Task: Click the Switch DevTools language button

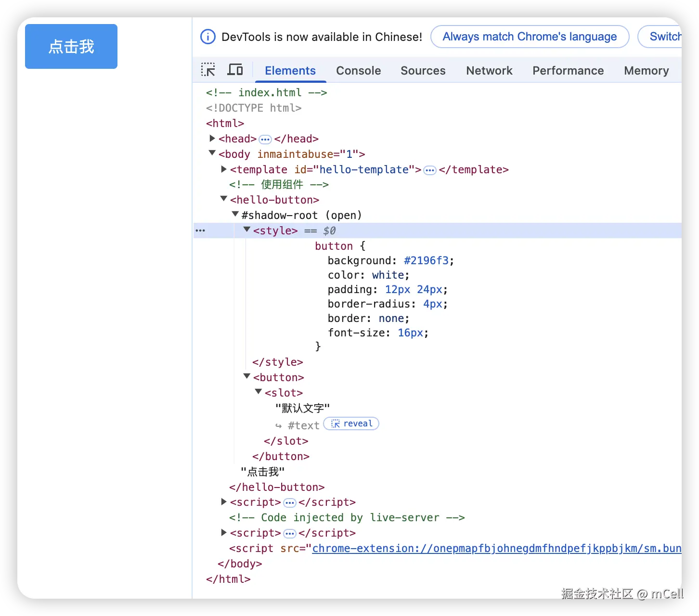Action: point(660,37)
